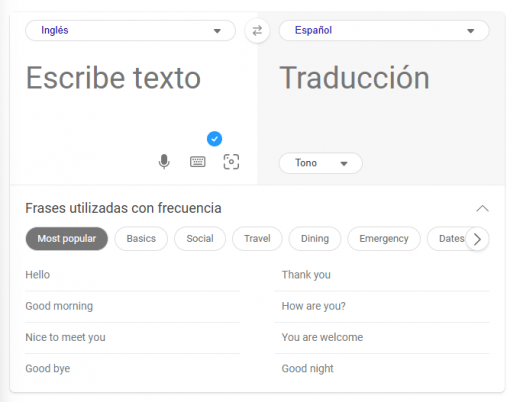The height and width of the screenshot is (402, 520).
Task: Choose the phrase Good morning
Action: (x=132, y=306)
